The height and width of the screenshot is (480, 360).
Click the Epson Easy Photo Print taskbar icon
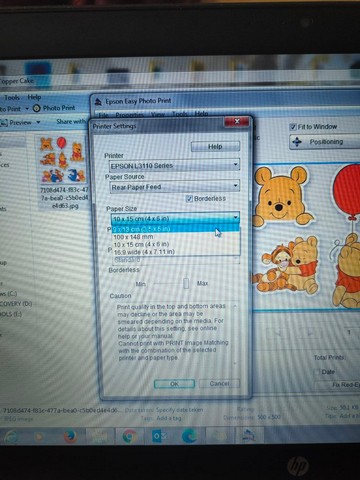(x=249, y=435)
